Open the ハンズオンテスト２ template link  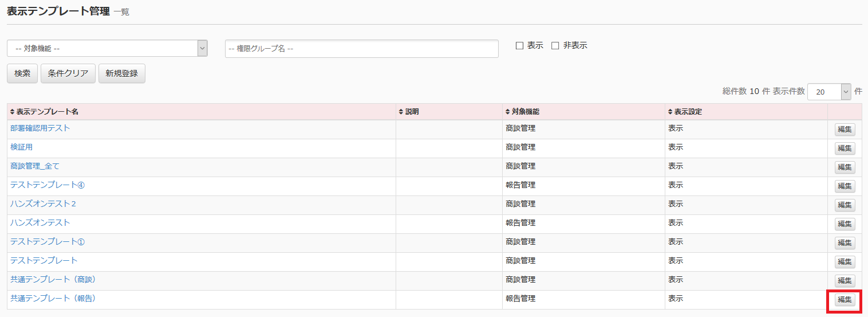pyautogui.click(x=44, y=204)
